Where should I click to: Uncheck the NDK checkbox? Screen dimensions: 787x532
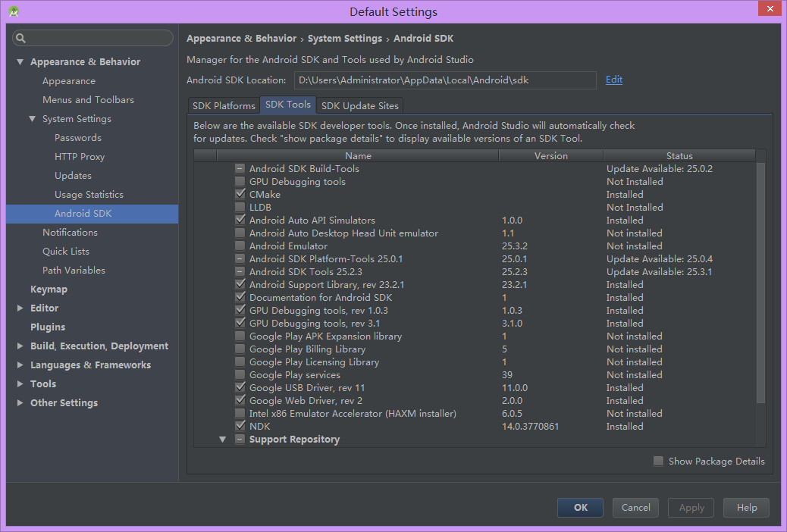(240, 426)
